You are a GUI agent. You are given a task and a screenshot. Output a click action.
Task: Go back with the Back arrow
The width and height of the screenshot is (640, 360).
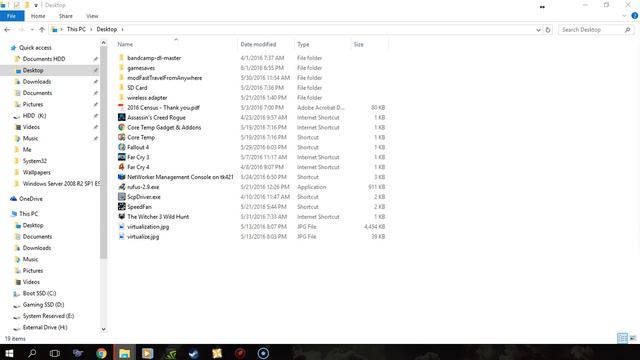[7, 29]
